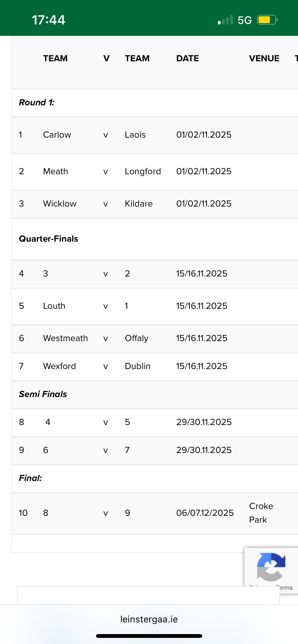Tap the cellular signal bars icon
Screen dimensions: 298x644
click(225, 20)
